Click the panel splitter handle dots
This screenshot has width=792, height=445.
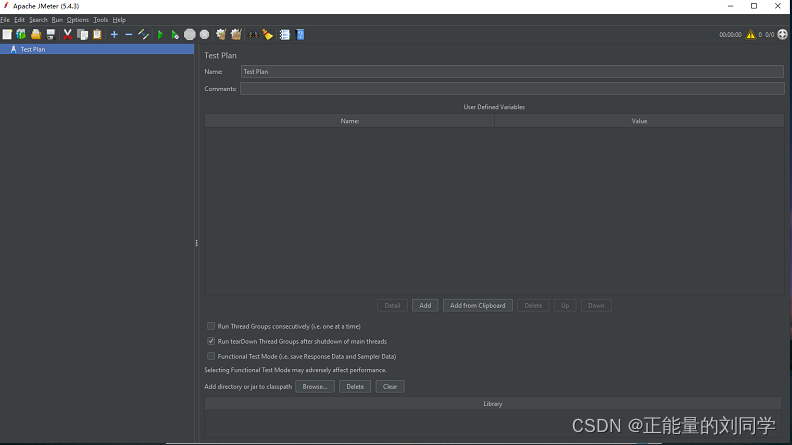tap(196, 243)
